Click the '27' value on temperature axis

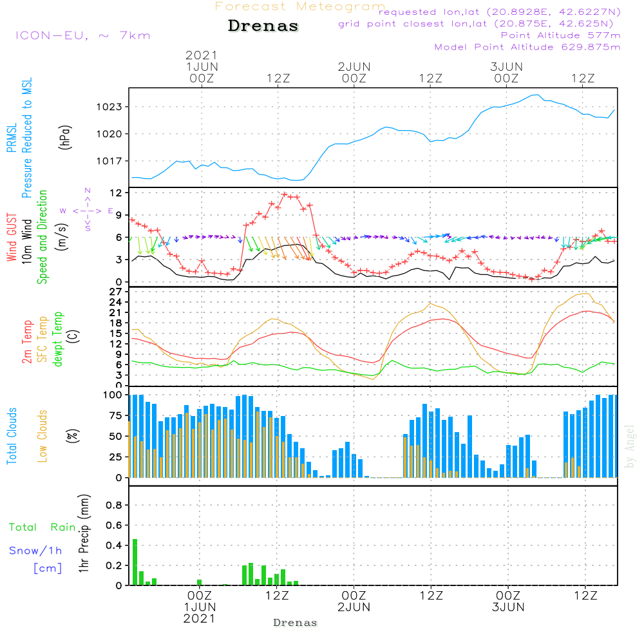(116, 292)
